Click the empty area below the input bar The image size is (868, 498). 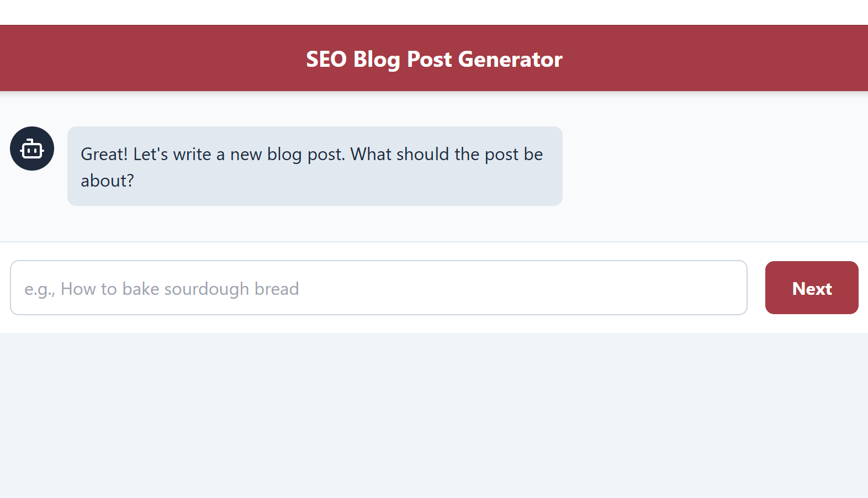(x=434, y=414)
